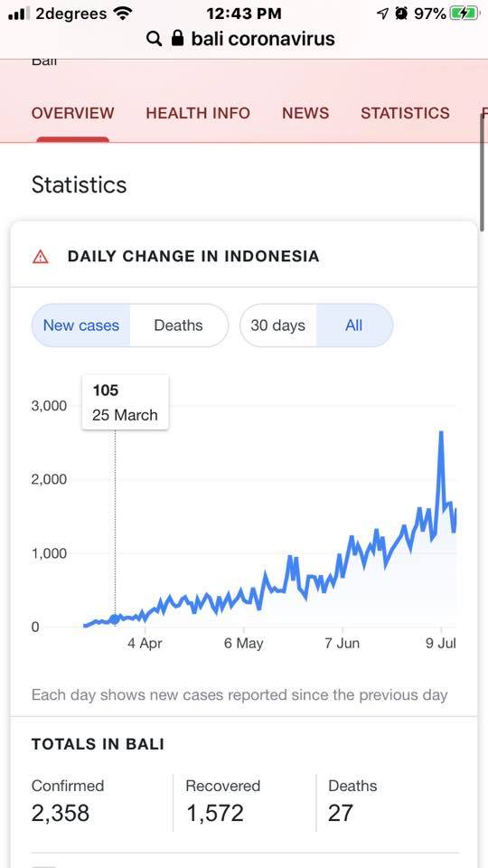Tap the location arrow status icon
Image resolution: width=488 pixels, height=868 pixels.
pyautogui.click(x=382, y=14)
